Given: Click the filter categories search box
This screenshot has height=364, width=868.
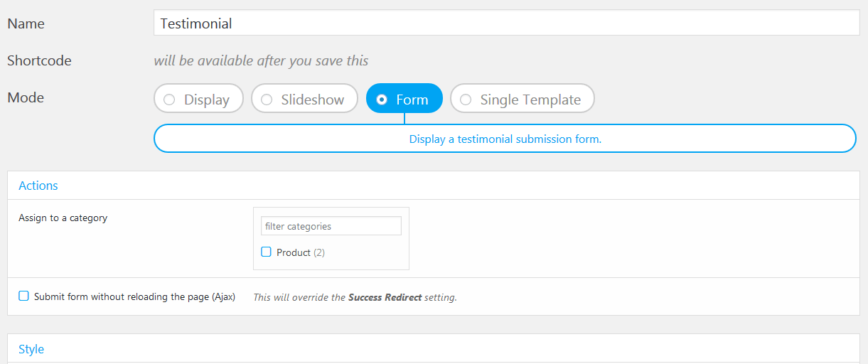Looking at the screenshot, I should [331, 226].
